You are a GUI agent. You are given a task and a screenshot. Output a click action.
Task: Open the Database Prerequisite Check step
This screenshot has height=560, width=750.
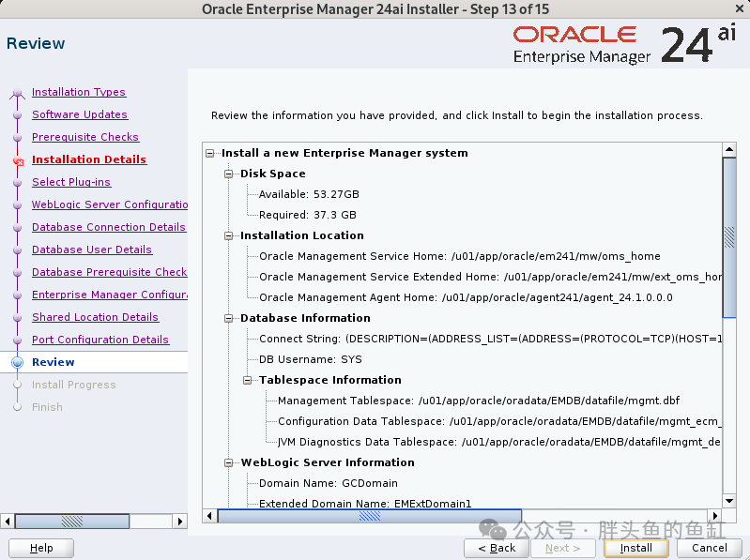pos(110,271)
